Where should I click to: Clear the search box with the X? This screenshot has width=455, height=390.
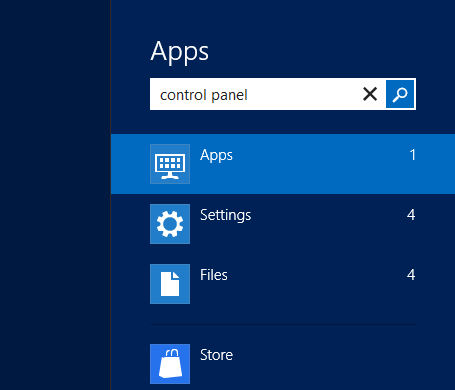(370, 94)
